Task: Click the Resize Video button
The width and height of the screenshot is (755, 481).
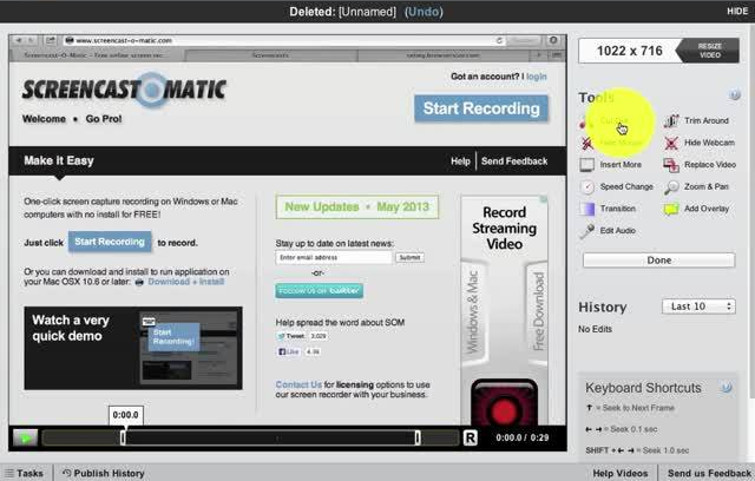Action: (x=709, y=51)
